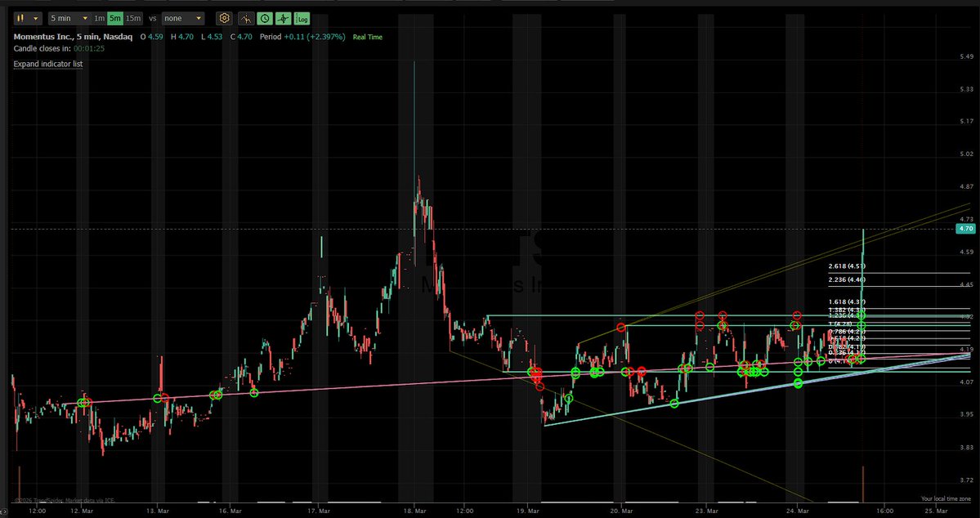Click the 18. Mar date label
This screenshot has height=518, width=980.
[416, 511]
